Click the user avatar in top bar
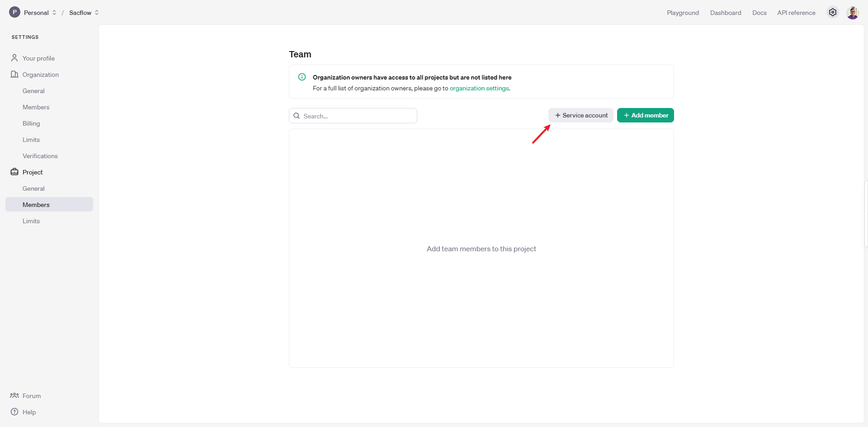This screenshot has width=868, height=427. click(x=852, y=13)
